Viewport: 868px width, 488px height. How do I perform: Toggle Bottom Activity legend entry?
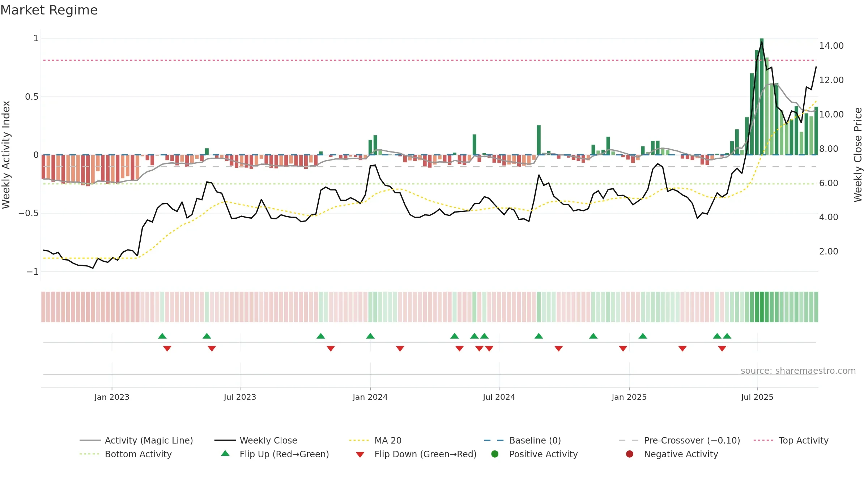125,454
